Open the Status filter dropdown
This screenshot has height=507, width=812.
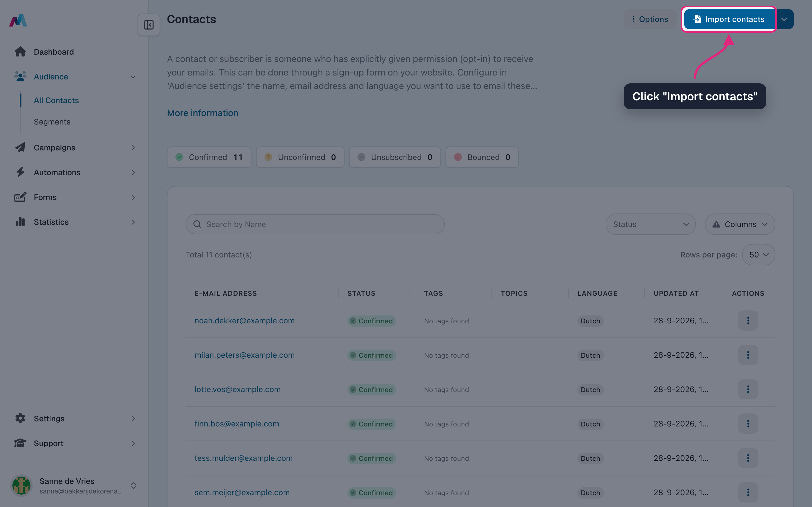pos(650,224)
